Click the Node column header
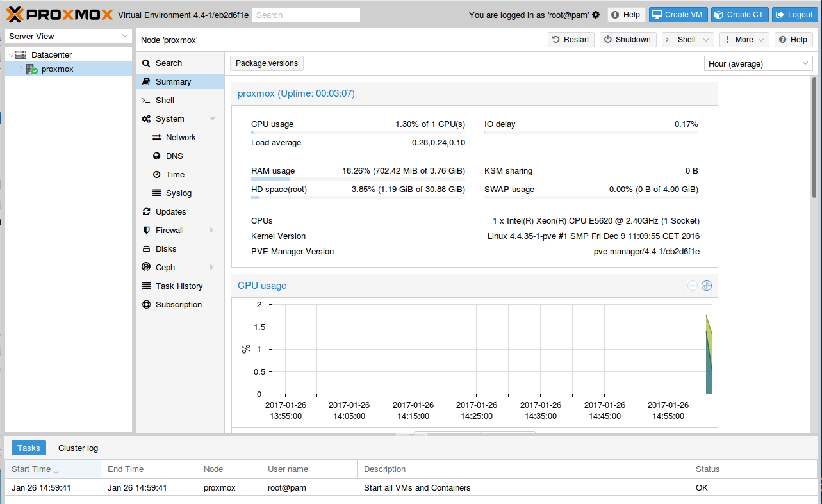 pos(229,469)
